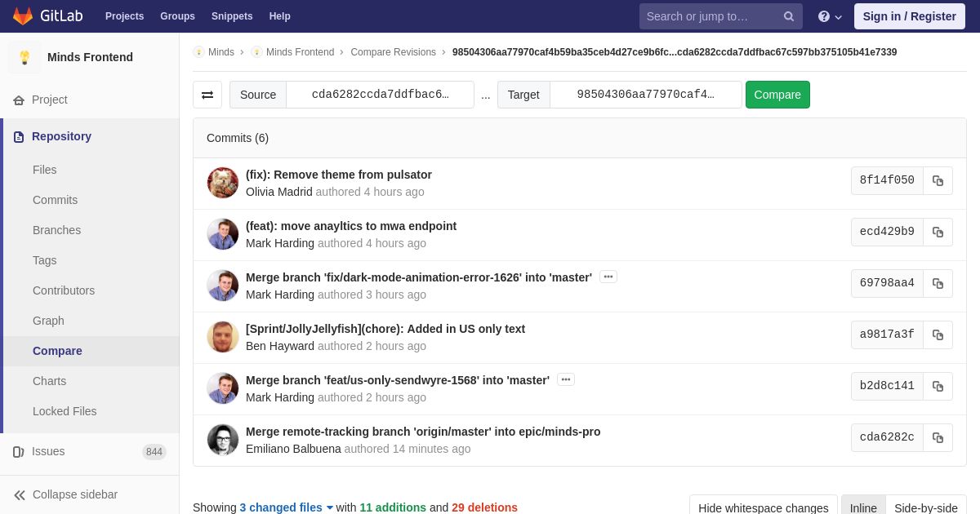The height and width of the screenshot is (514, 980).
Task: Click the search magnifier icon
Action: coord(789,16)
